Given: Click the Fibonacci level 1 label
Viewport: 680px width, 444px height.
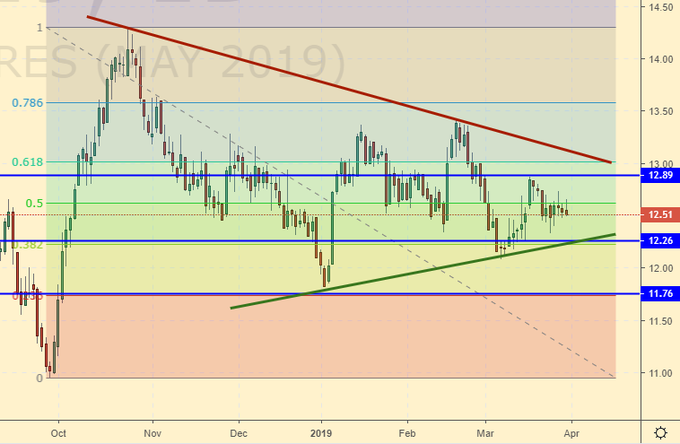Looking at the screenshot, I should pos(40,27).
